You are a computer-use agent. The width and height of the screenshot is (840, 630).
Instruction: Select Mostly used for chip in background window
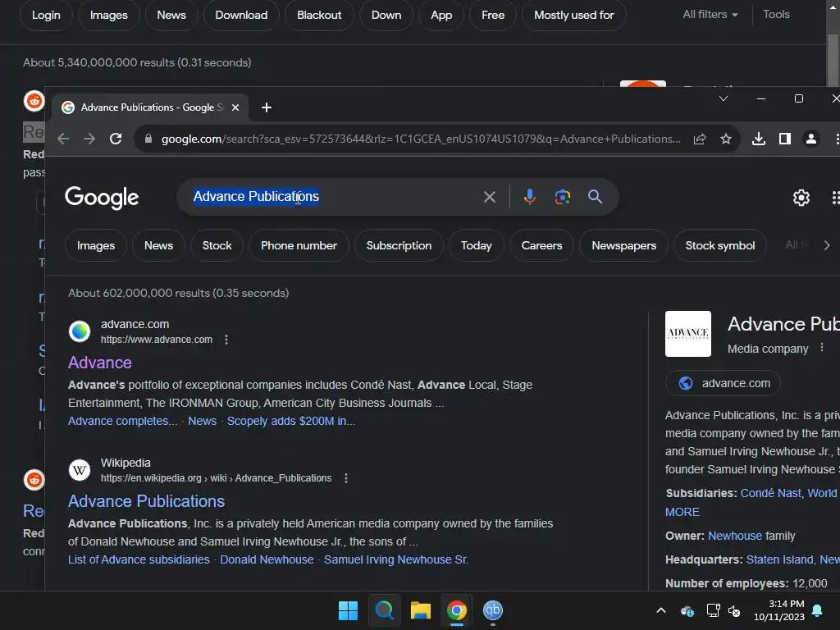(x=573, y=15)
